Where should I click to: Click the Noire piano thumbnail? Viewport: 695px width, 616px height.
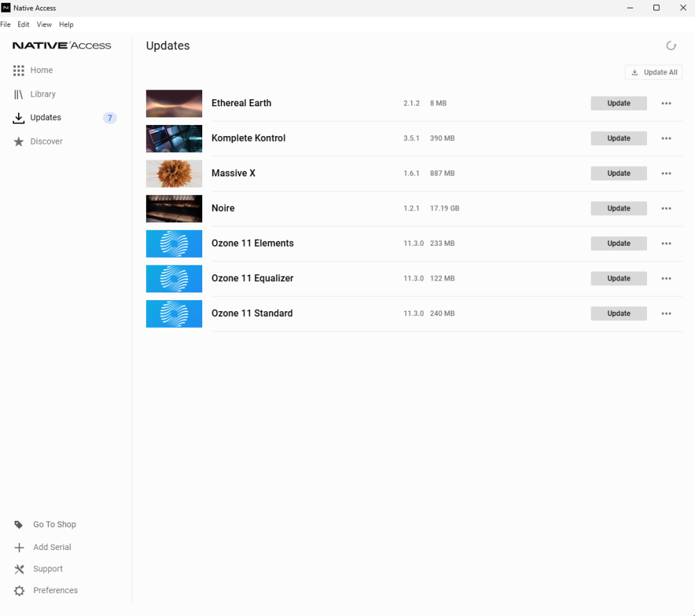pyautogui.click(x=174, y=208)
